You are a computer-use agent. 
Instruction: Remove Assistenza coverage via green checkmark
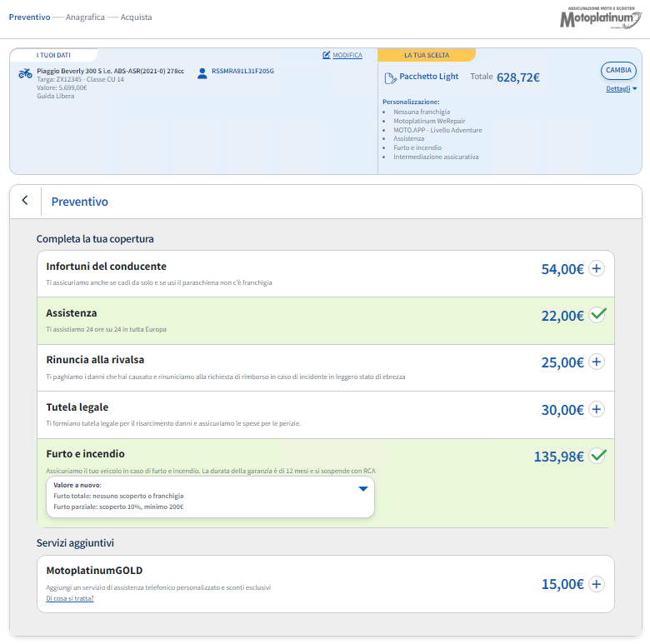pos(597,315)
